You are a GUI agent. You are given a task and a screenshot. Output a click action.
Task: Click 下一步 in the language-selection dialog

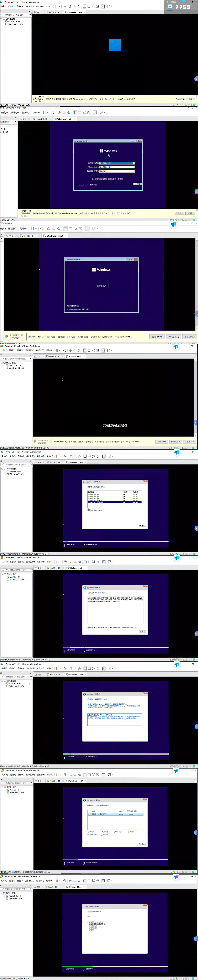137,184
